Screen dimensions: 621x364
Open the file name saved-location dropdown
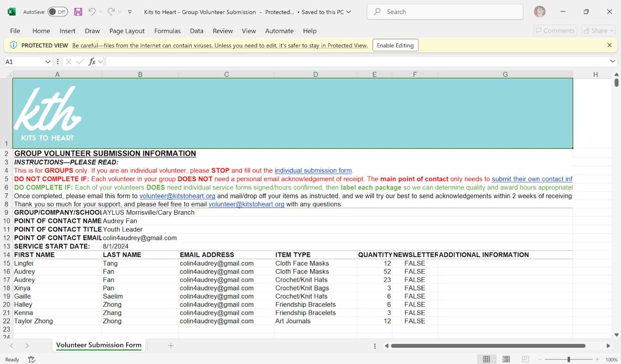pos(349,12)
